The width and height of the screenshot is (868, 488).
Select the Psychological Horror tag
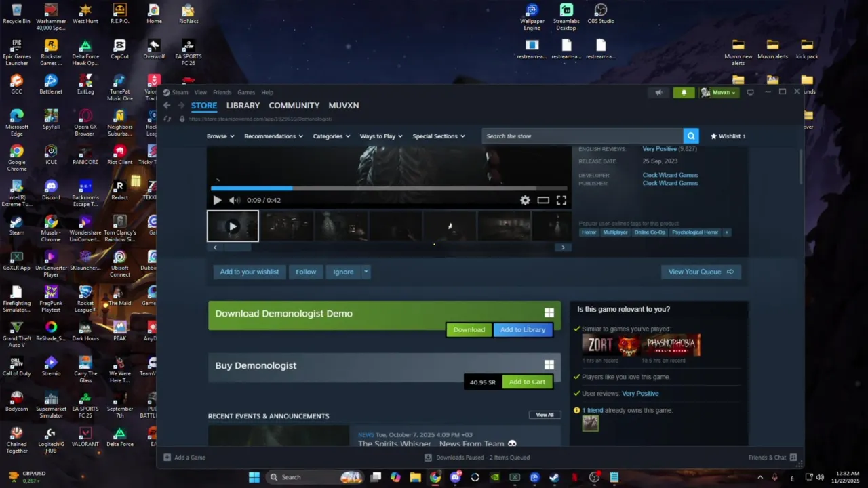click(694, 232)
